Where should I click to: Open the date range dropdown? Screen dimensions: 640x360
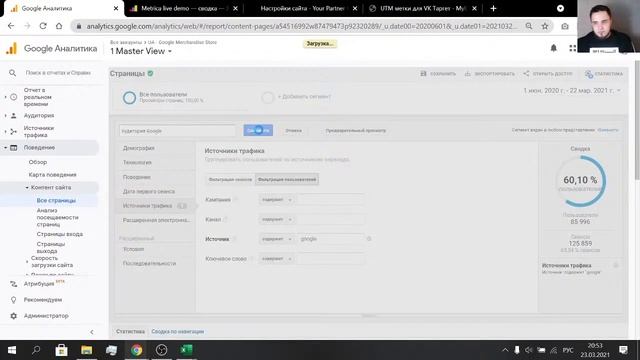[572, 90]
